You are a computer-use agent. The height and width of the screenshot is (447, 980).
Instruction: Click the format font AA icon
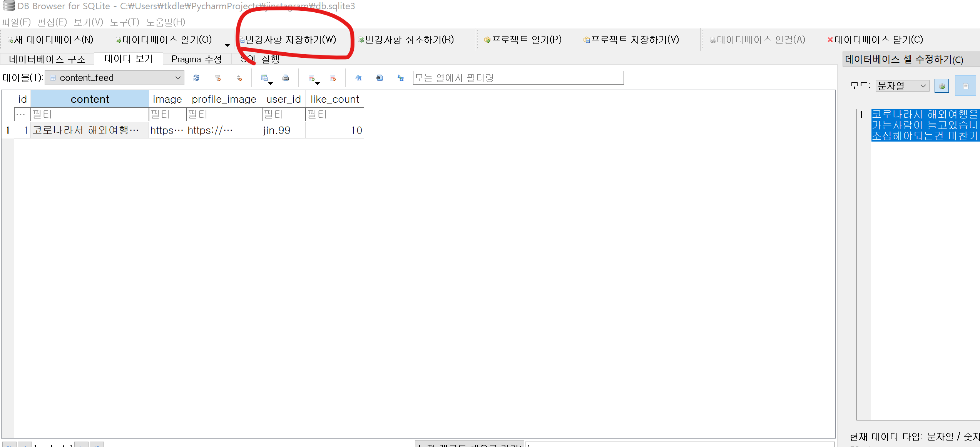[358, 78]
